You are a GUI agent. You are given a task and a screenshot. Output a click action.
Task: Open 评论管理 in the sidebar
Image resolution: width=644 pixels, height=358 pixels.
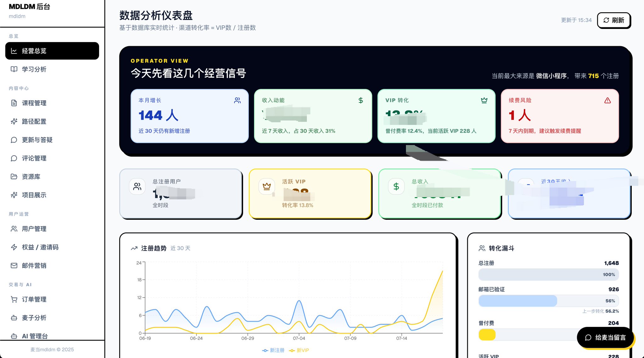(x=52, y=158)
